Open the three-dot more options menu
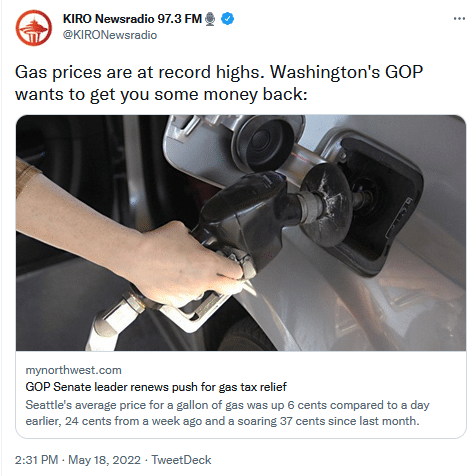The width and height of the screenshot is (476, 476). pyautogui.click(x=459, y=19)
